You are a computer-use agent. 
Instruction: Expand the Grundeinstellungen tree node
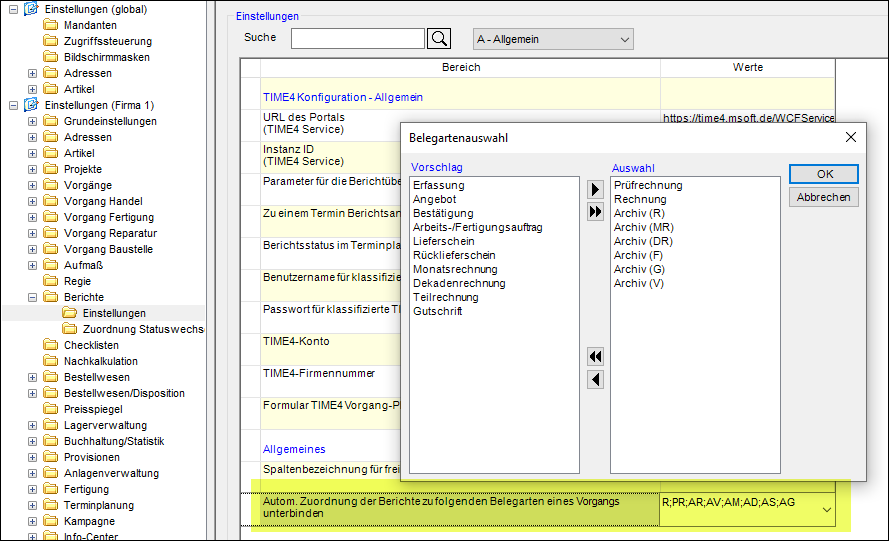point(32,121)
